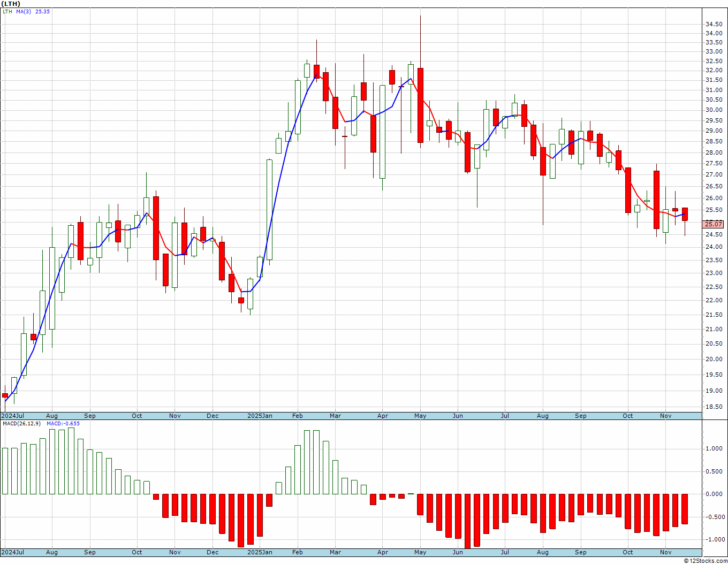Screen dimensions: 728x565
Task: Click the 20.00 price axis label
Action: (714, 359)
